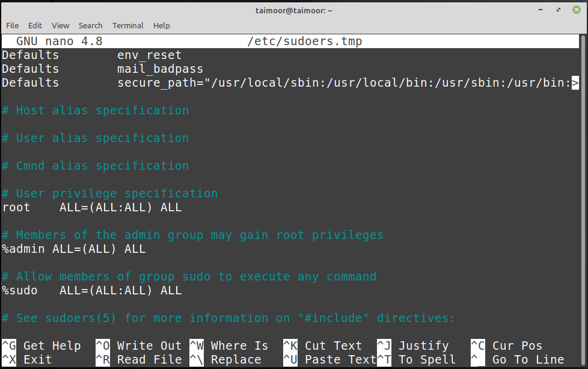588x369 pixels.
Task: Click the ^O Write Out shortcut
Action: 138,346
